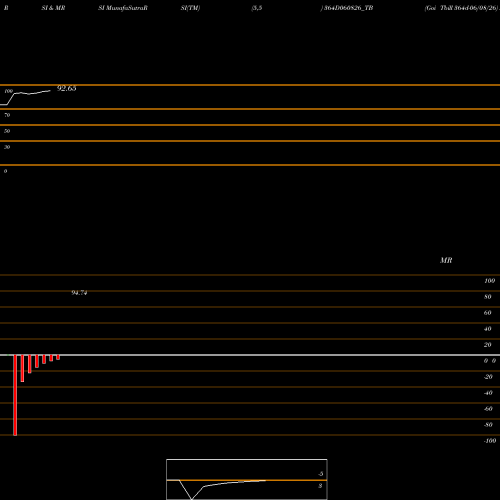Click the -40 label on right axis
500x500 pixels.
488,393
